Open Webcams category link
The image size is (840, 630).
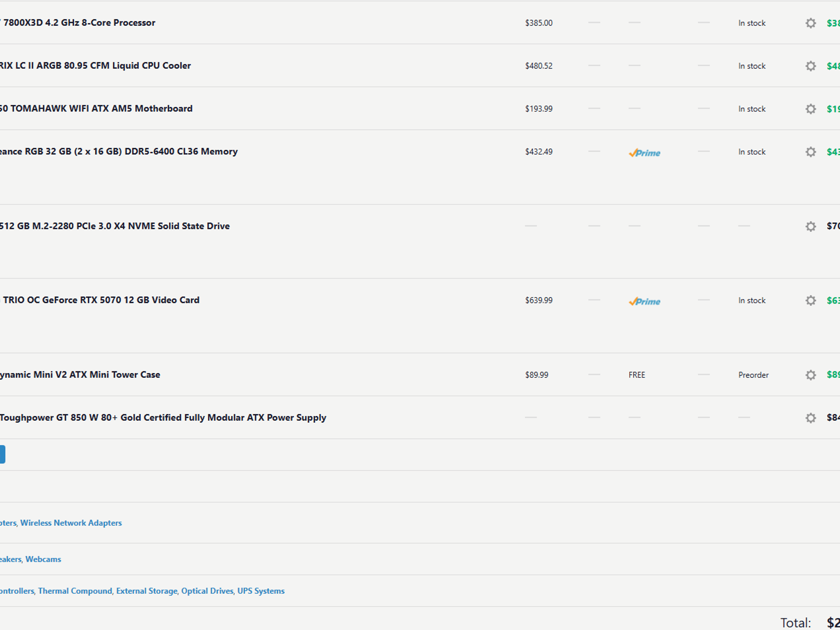[43, 559]
